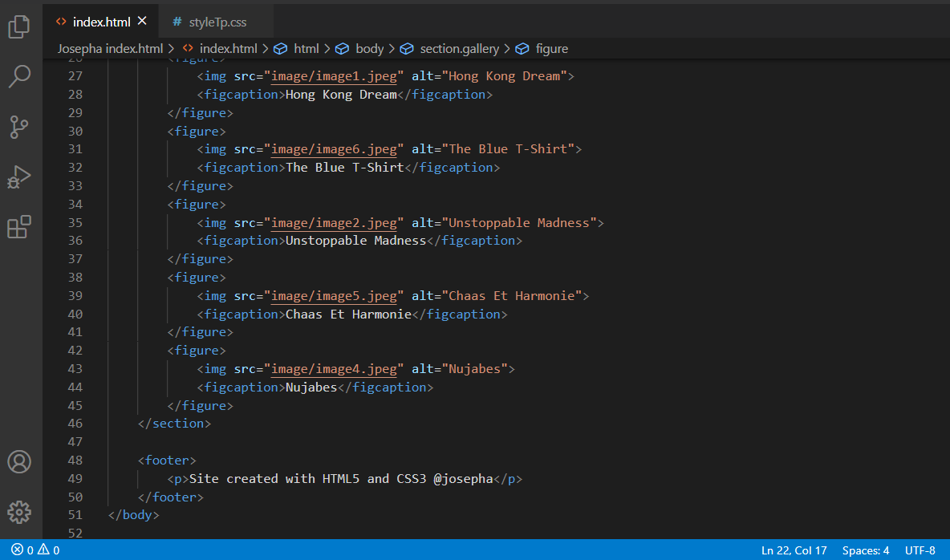Select the index.html tab

click(x=101, y=22)
